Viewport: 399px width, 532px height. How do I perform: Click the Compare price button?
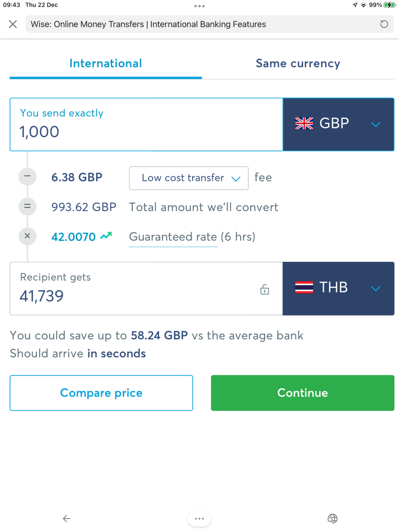102,393
